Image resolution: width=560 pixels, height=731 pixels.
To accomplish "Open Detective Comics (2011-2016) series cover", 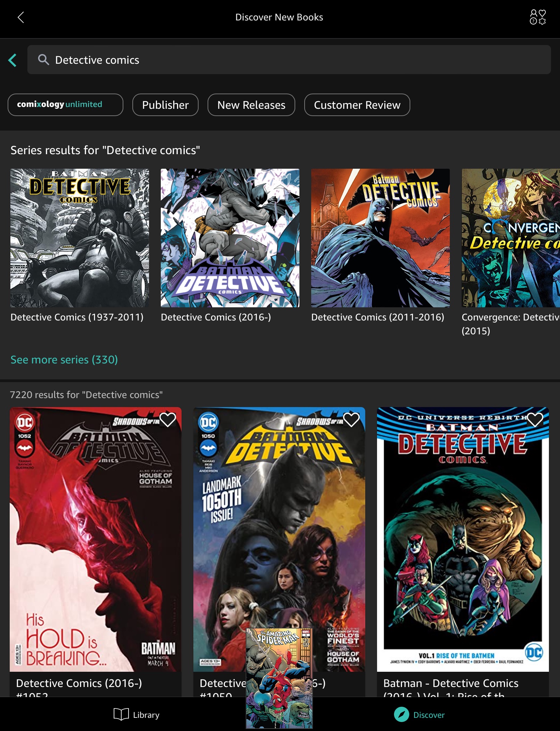I will point(380,238).
